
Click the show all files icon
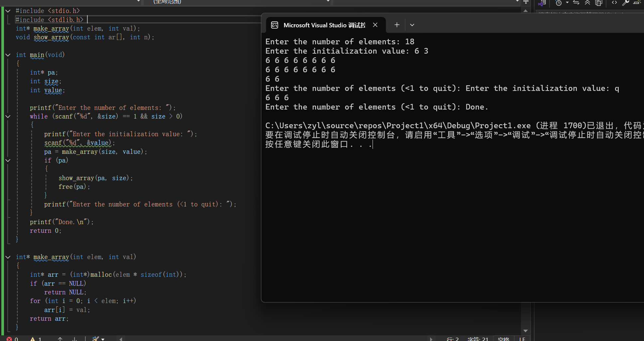599,3
